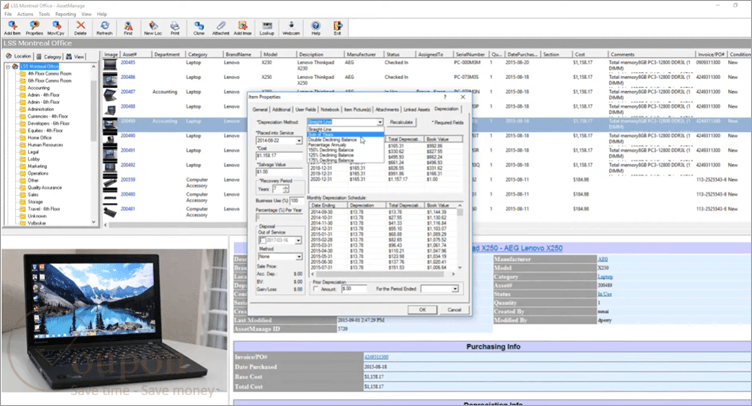Open the disposal Method dropdown

click(x=299, y=257)
